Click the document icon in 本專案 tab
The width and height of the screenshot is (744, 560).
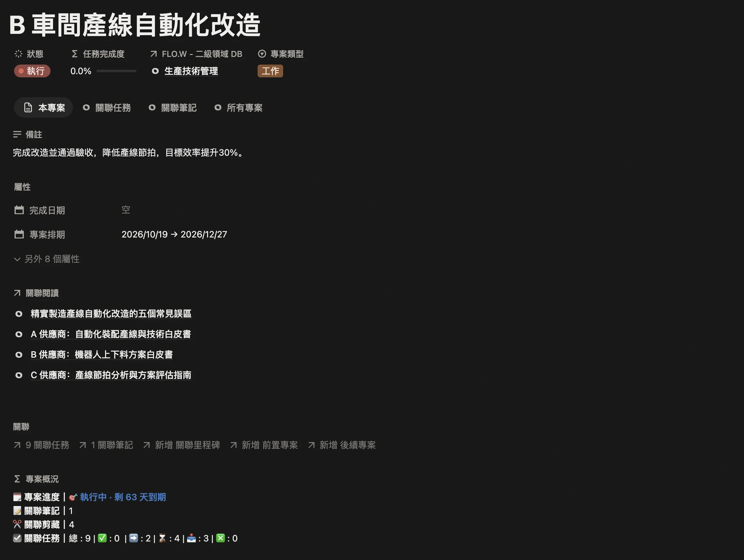(x=28, y=108)
